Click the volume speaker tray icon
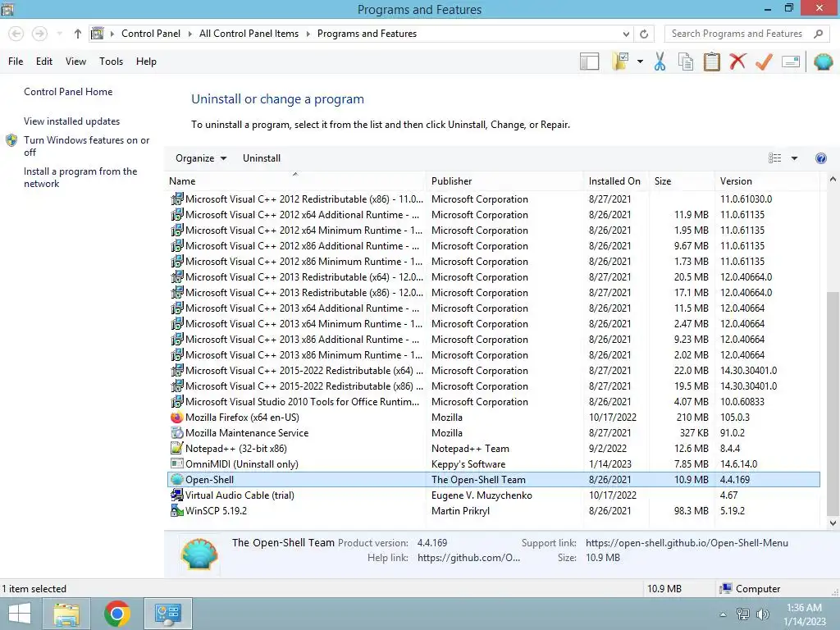Viewport: 840px width, 630px height. point(762,614)
